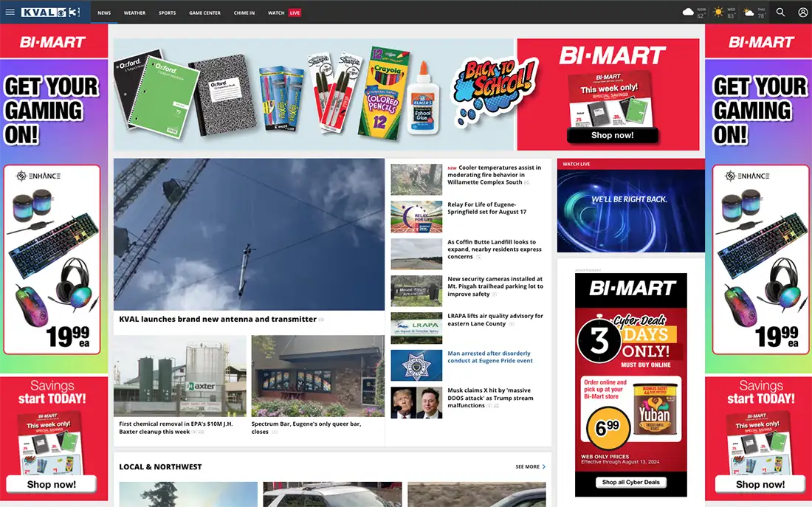Open the Mt. Pisgah security cameras story
This screenshot has height=507, width=812.
click(x=495, y=286)
